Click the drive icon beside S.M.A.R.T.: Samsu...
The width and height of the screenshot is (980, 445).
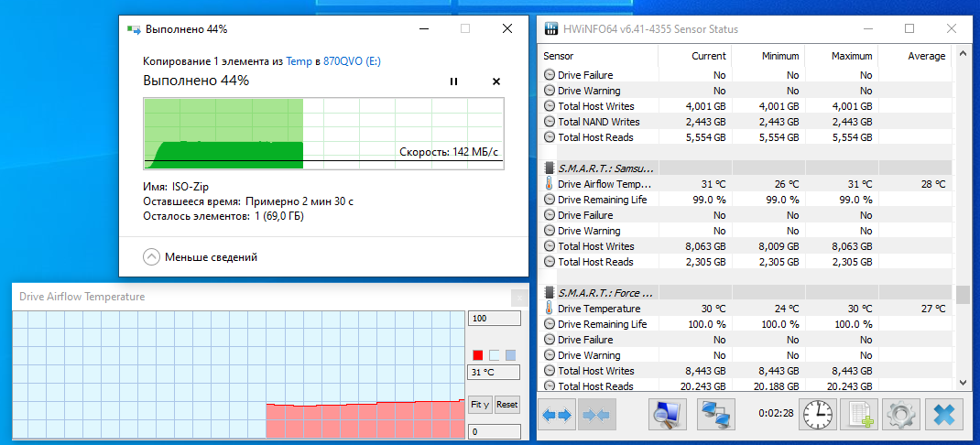[x=549, y=168]
